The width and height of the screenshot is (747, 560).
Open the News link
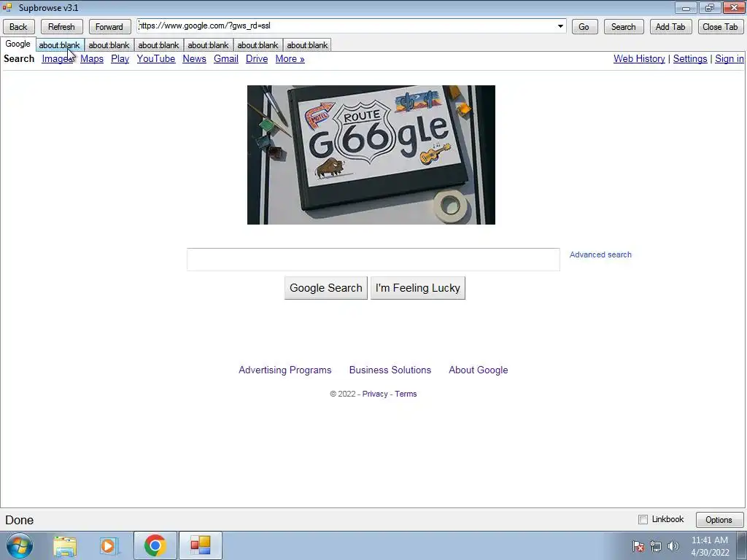pos(194,58)
